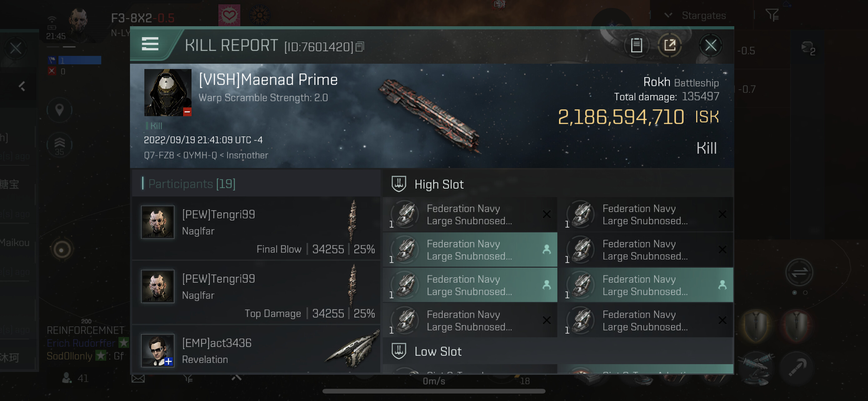
Task: Open the kill report hamburger menu
Action: pyautogui.click(x=150, y=44)
